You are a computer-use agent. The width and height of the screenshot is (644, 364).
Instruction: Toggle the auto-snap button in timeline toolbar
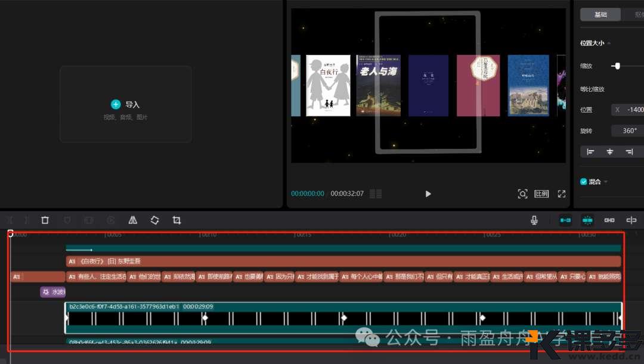click(x=587, y=220)
